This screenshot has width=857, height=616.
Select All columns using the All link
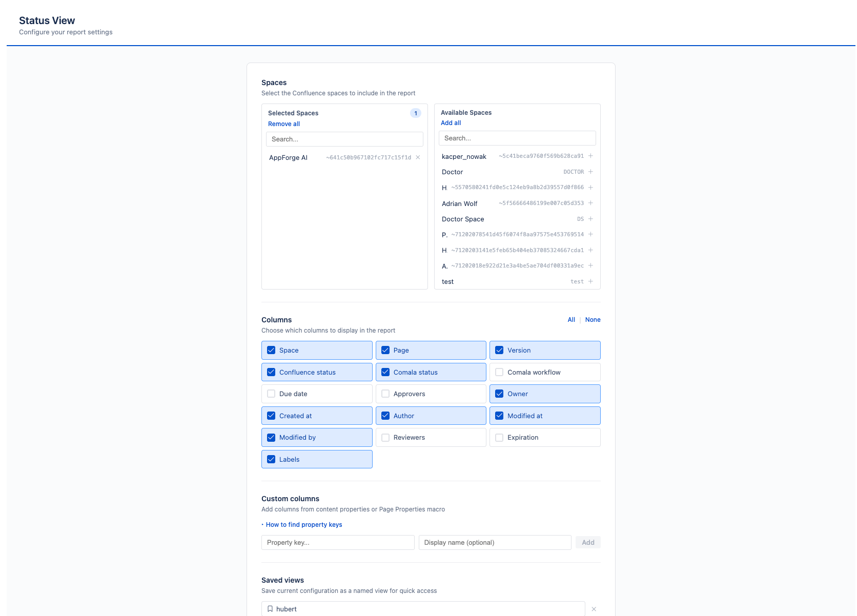click(x=571, y=319)
